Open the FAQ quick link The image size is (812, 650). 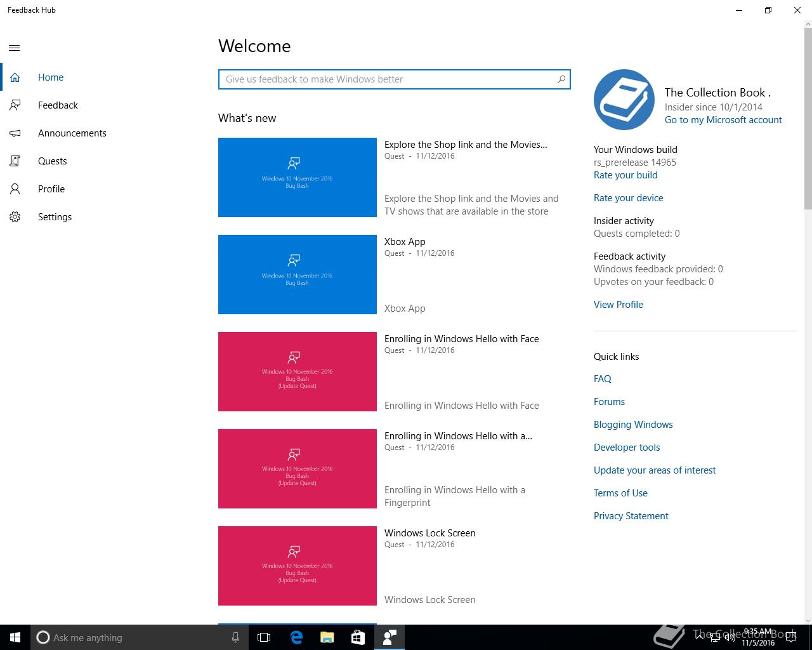(603, 379)
